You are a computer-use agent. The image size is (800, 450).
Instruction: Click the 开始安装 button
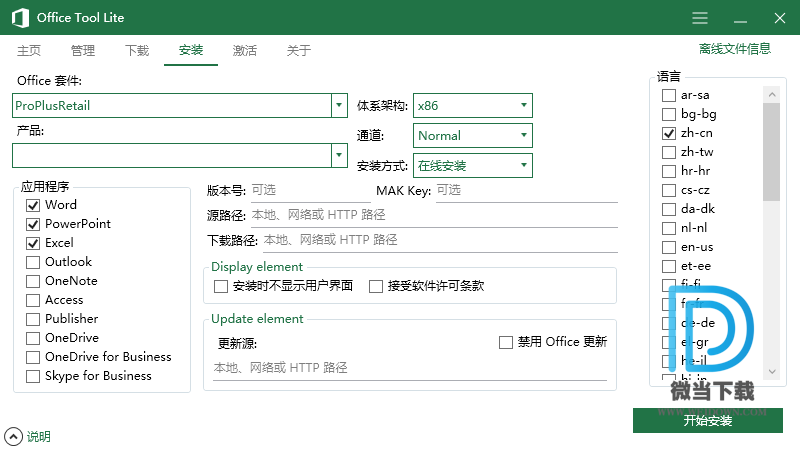click(708, 420)
